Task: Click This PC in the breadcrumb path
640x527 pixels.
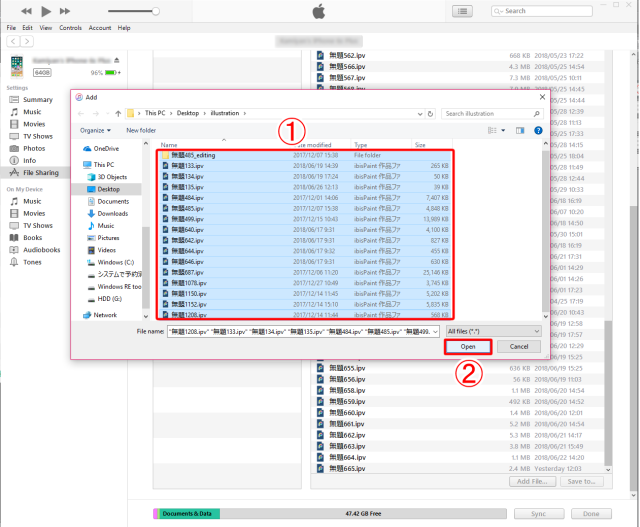Action: click(155, 113)
